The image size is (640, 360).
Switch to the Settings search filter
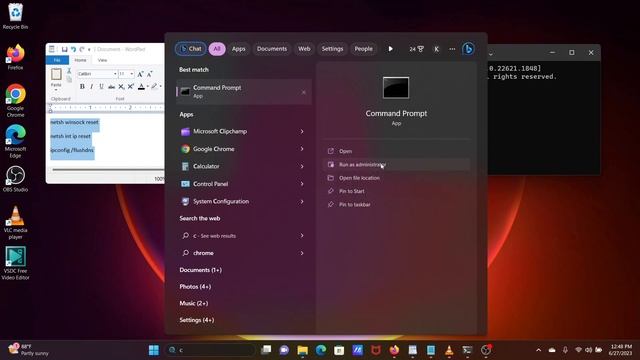click(332, 49)
